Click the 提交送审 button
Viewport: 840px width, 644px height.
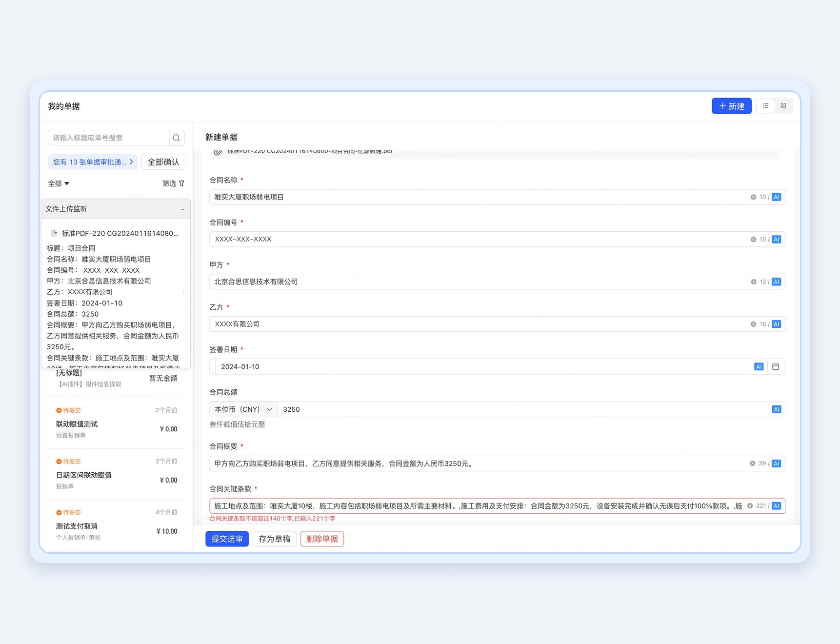tap(227, 539)
